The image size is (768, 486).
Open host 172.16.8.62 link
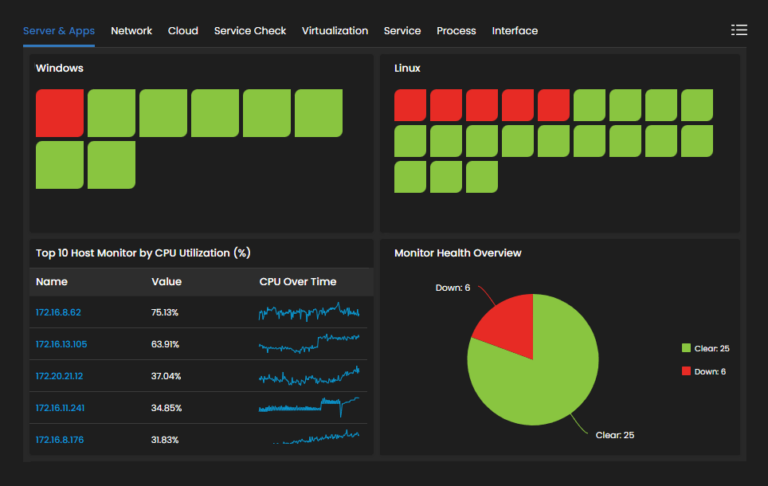coord(58,312)
